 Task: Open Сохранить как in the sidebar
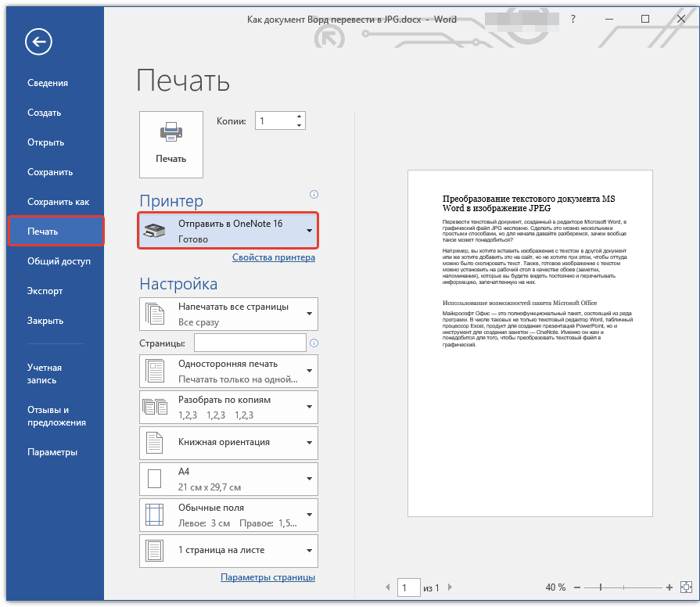click(58, 202)
